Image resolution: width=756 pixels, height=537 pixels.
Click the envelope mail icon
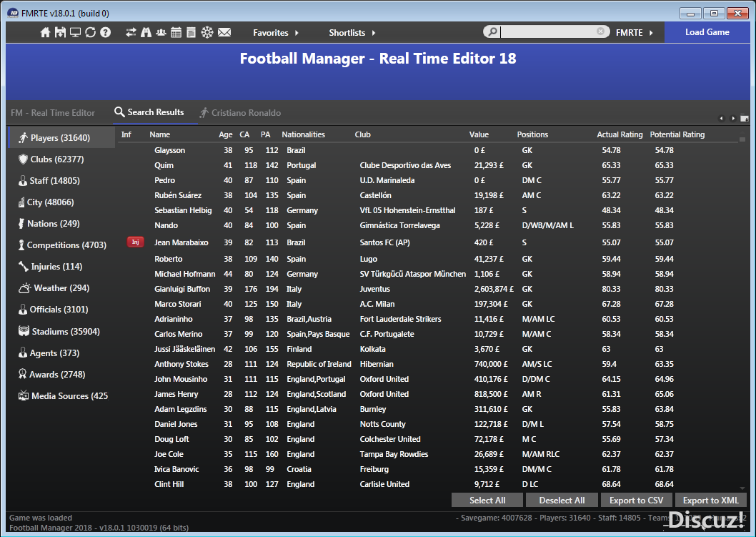coord(224,33)
